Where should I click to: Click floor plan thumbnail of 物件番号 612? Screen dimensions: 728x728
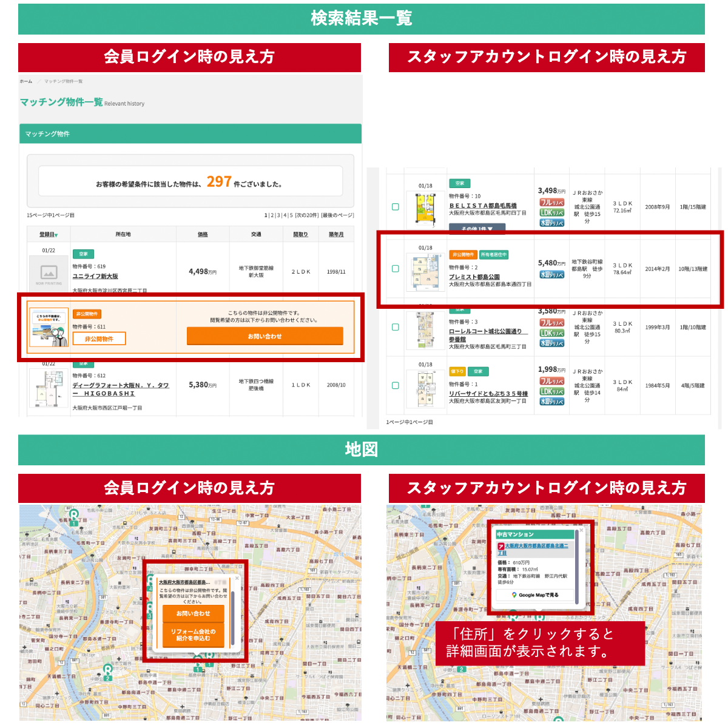click(x=49, y=388)
